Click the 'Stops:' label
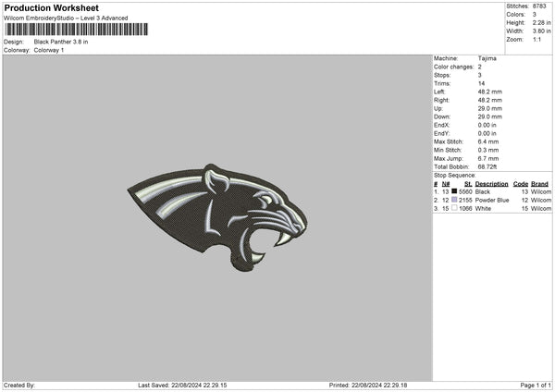Image resolution: width=555 pixels, height=392 pixels. 442,75
